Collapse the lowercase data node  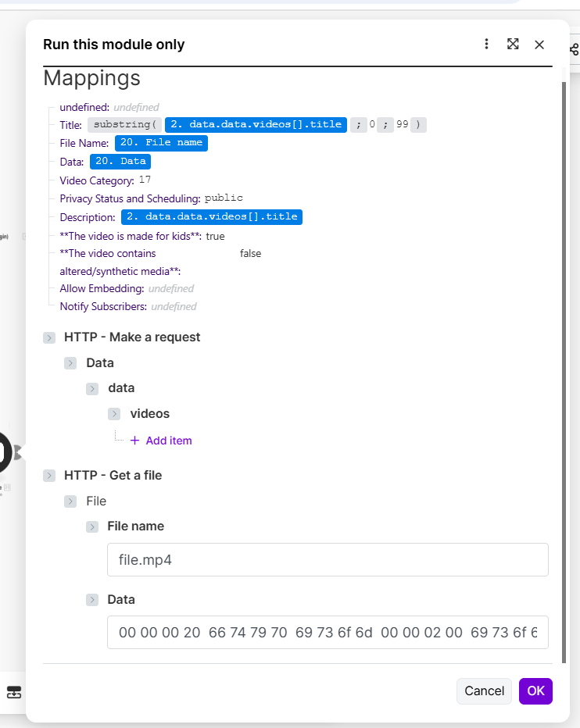pyautogui.click(x=93, y=388)
